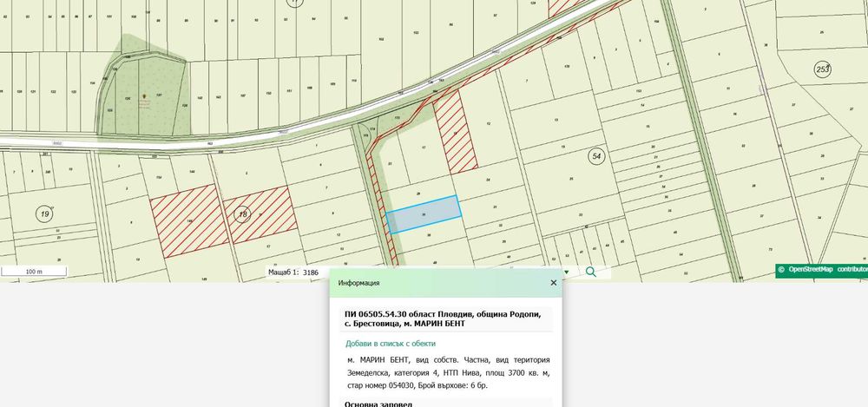This screenshot has height=407, width=868.
Task: Select parcel 25 in block 54
Action: coord(570,178)
